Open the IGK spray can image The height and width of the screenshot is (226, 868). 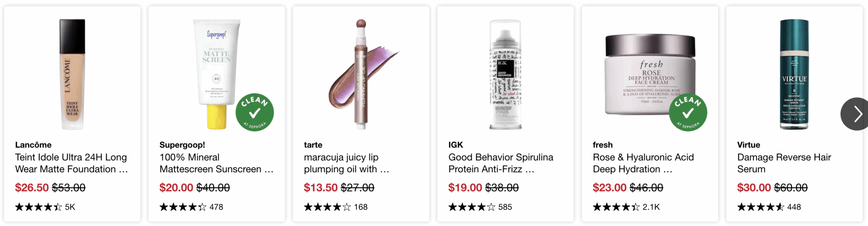[505, 74]
